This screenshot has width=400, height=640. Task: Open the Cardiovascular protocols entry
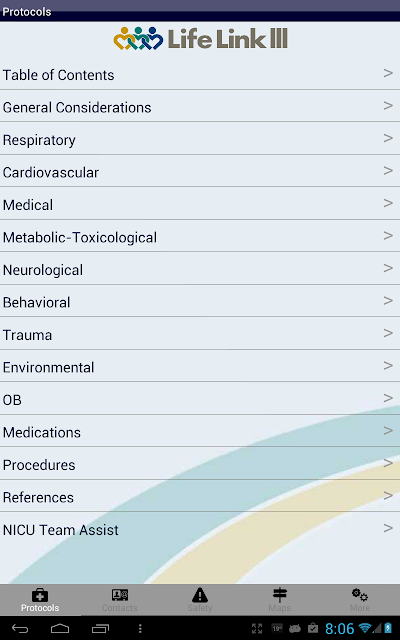coord(200,171)
